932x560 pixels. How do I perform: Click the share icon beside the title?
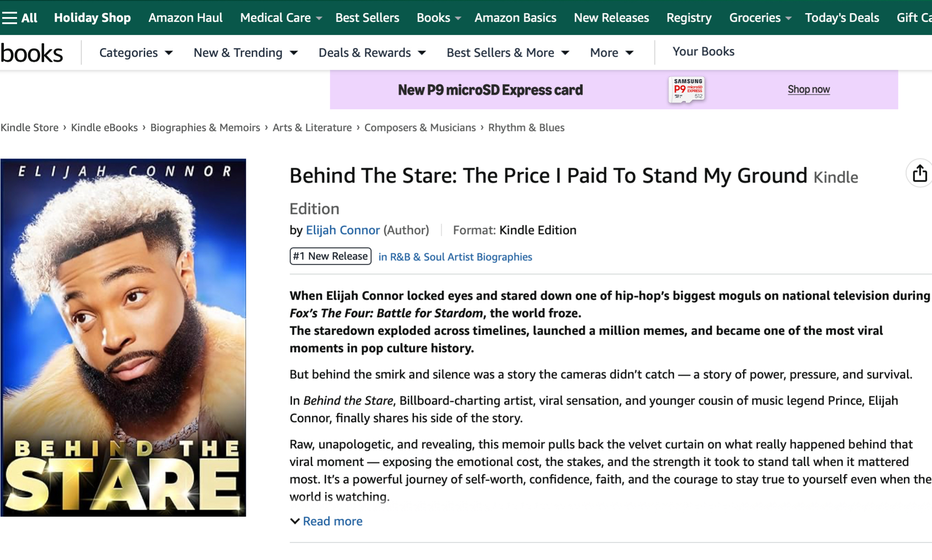pyautogui.click(x=919, y=173)
